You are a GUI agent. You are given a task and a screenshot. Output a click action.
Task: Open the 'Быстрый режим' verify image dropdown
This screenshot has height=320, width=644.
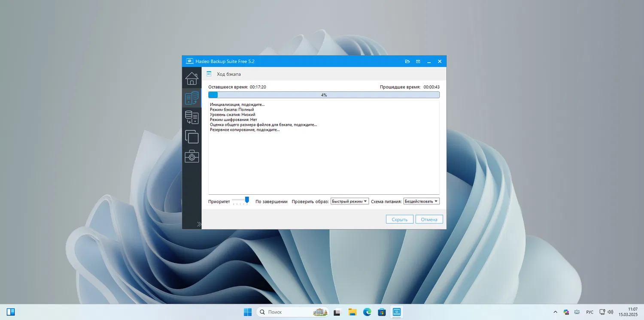click(x=349, y=201)
